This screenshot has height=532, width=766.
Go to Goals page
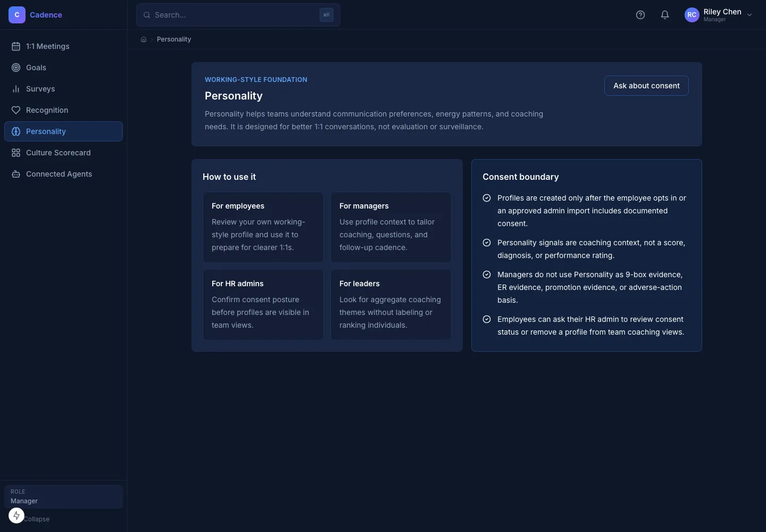63,68
